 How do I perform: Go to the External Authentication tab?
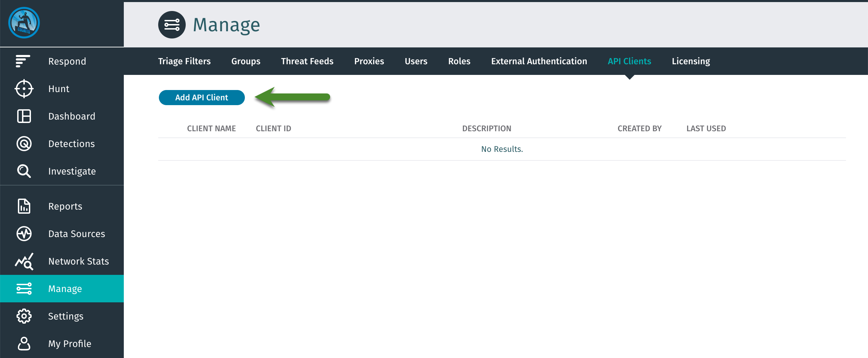[x=539, y=61]
